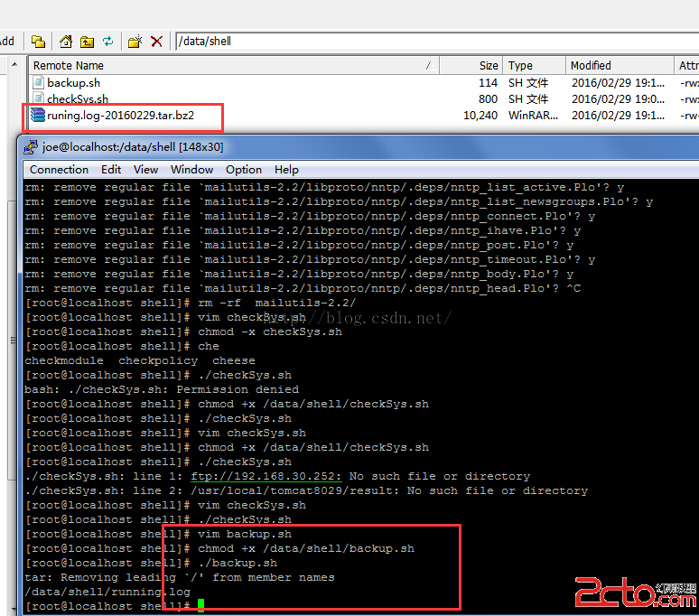The width and height of the screenshot is (699, 616).
Task: Click the terminal title joe@localhost:/data/shell
Action: (x=133, y=146)
